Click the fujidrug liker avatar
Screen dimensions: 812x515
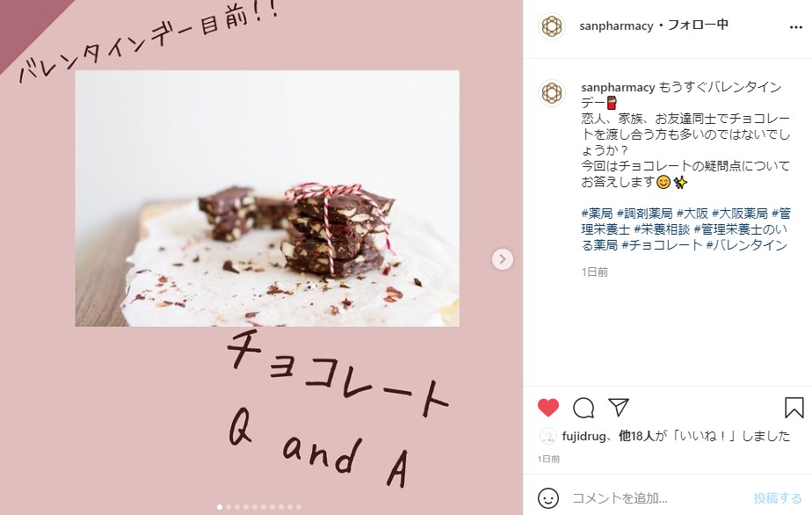click(x=547, y=436)
